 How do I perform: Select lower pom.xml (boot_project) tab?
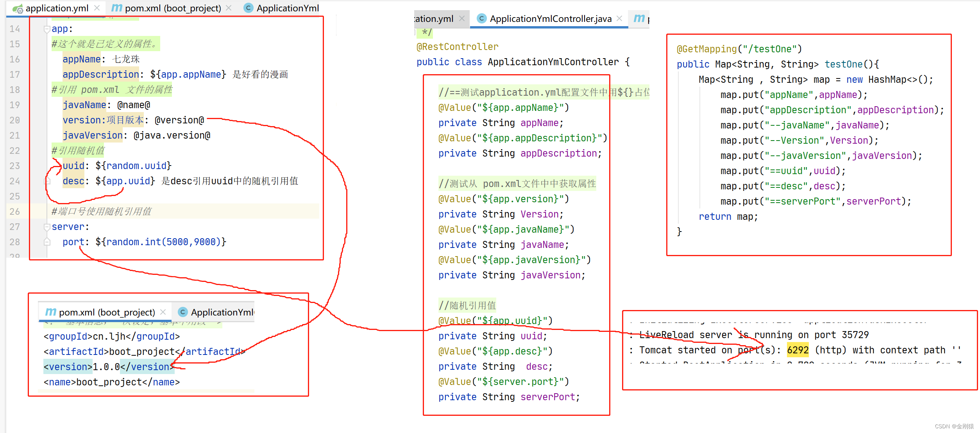[x=107, y=312]
